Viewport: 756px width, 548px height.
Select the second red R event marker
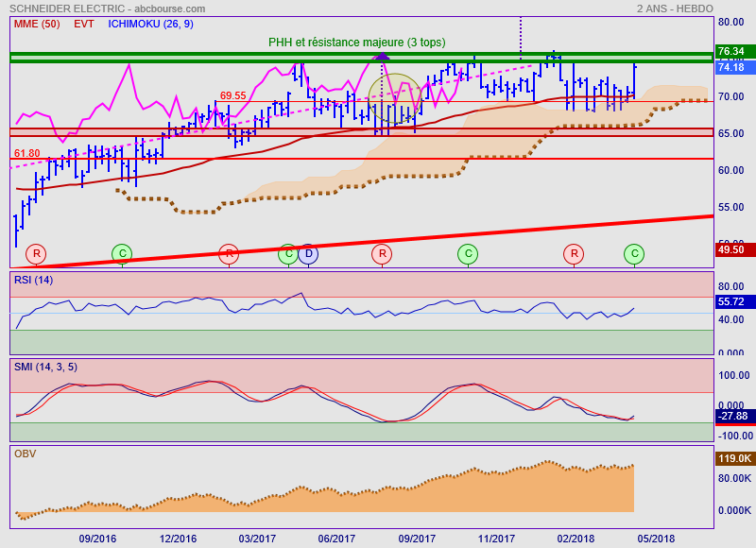(229, 253)
